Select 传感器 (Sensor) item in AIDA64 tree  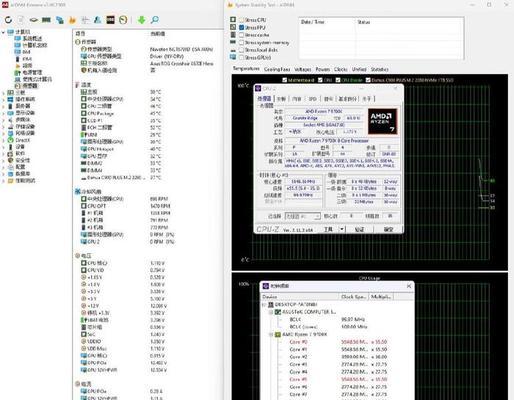[x=26, y=86]
